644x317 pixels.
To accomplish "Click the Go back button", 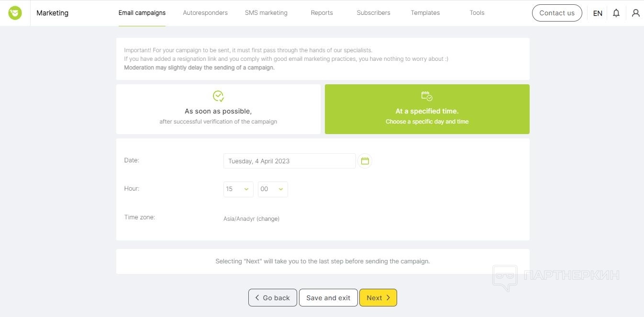I will tap(272, 298).
